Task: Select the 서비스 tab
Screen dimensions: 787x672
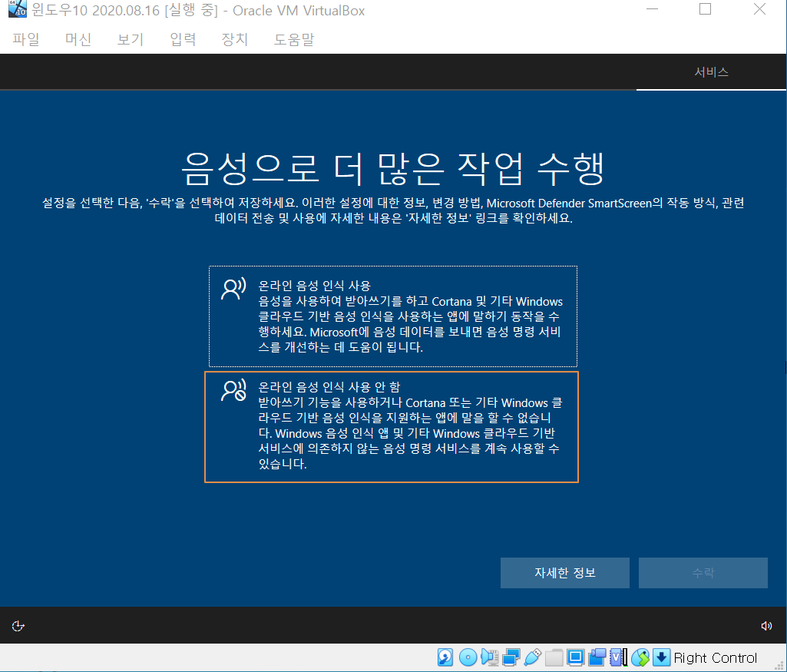Action: [711, 72]
